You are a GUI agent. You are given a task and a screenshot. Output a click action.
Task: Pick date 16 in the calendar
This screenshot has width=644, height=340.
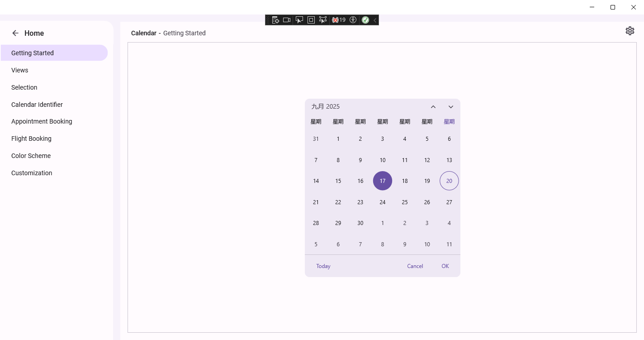(x=360, y=181)
